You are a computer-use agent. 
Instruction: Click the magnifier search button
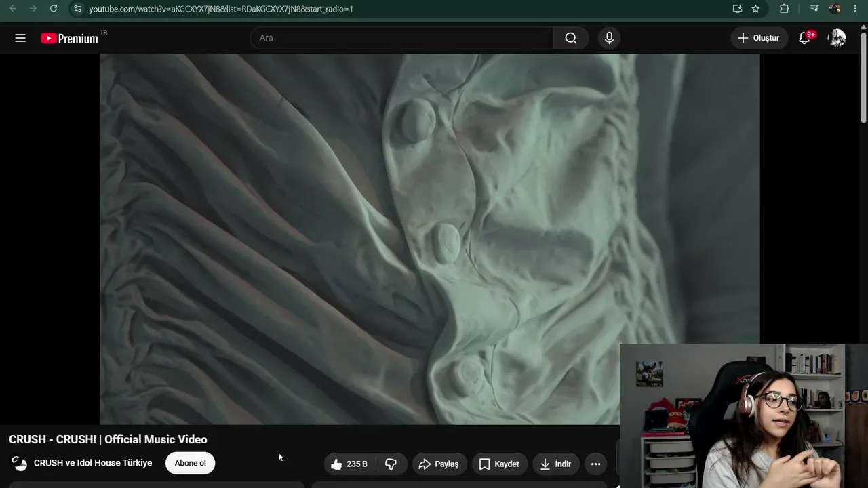click(571, 38)
